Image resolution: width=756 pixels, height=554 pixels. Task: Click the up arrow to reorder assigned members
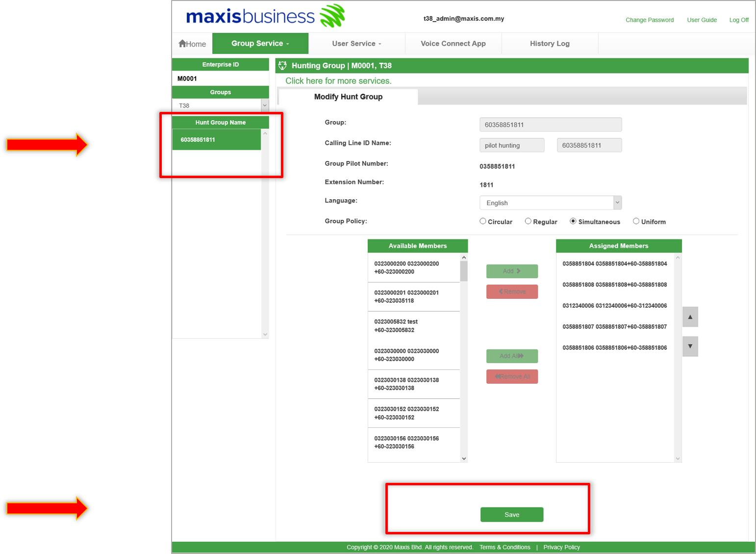coord(690,317)
